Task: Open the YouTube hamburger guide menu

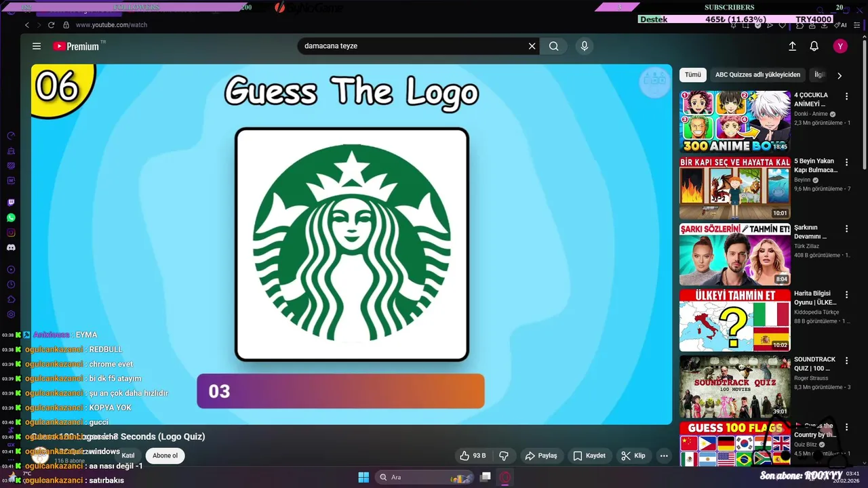Action: coord(37,46)
